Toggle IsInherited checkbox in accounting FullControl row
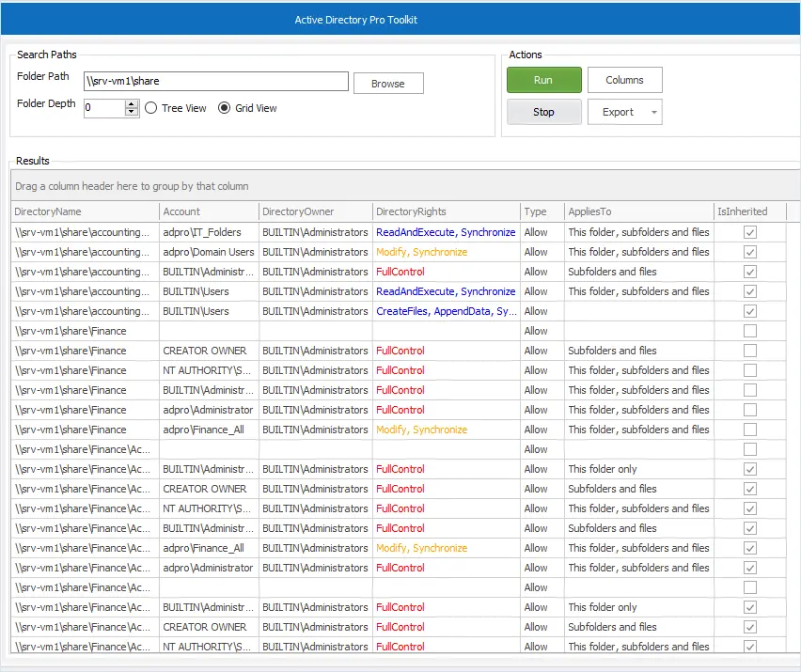Image resolution: width=801 pixels, height=672 pixels. 750,272
